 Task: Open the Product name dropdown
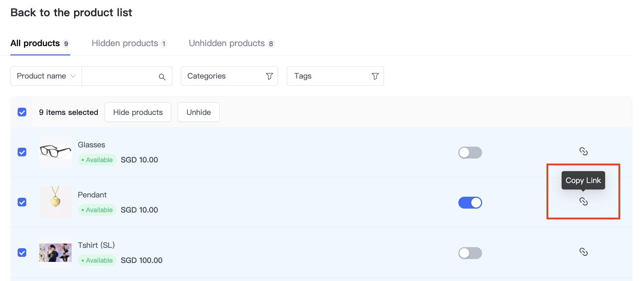click(46, 76)
